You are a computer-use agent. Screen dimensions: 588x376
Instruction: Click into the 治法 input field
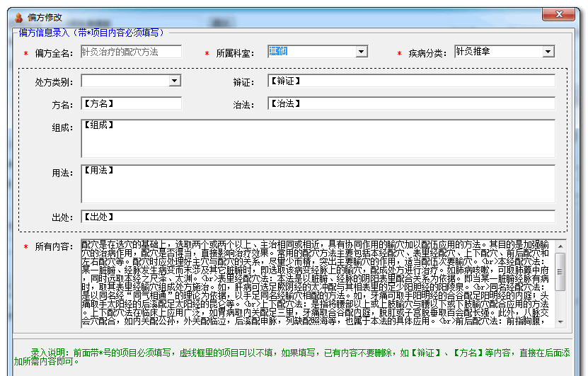pyautogui.click(x=411, y=103)
